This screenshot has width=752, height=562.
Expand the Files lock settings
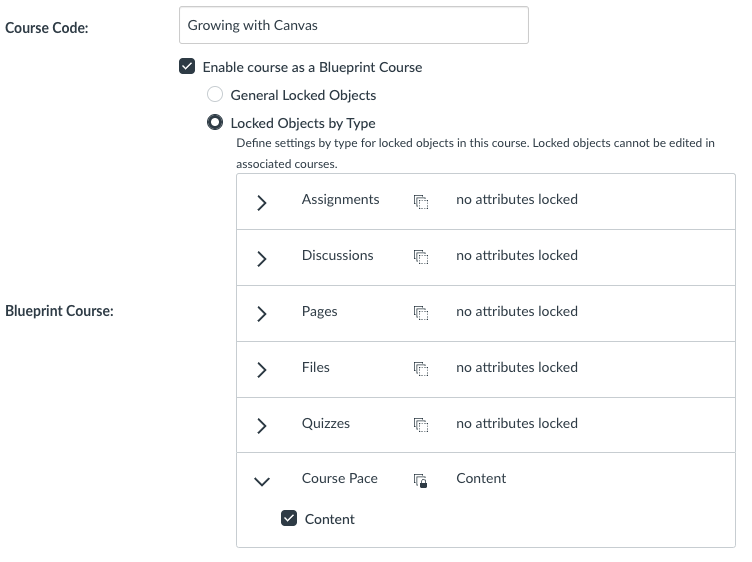[262, 370]
